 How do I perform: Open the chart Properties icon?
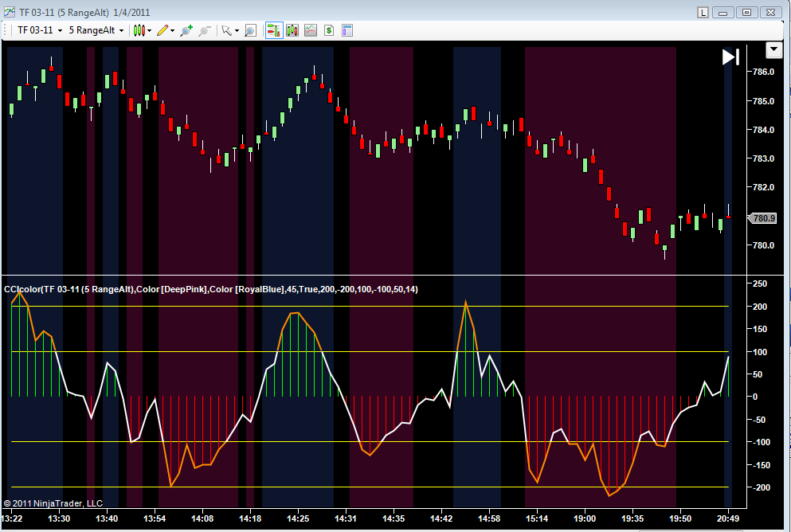point(347,31)
